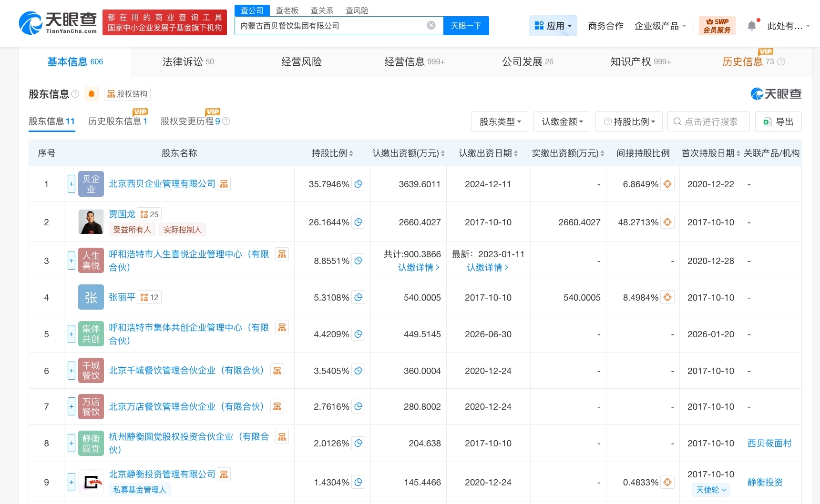Click 贾国龙's related companies badge 25
Screen dimensions: 820x504
click(149, 214)
